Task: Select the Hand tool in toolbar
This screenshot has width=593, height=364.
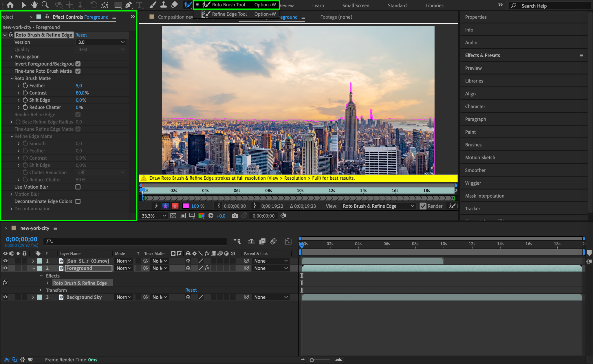Action: click(x=34, y=5)
